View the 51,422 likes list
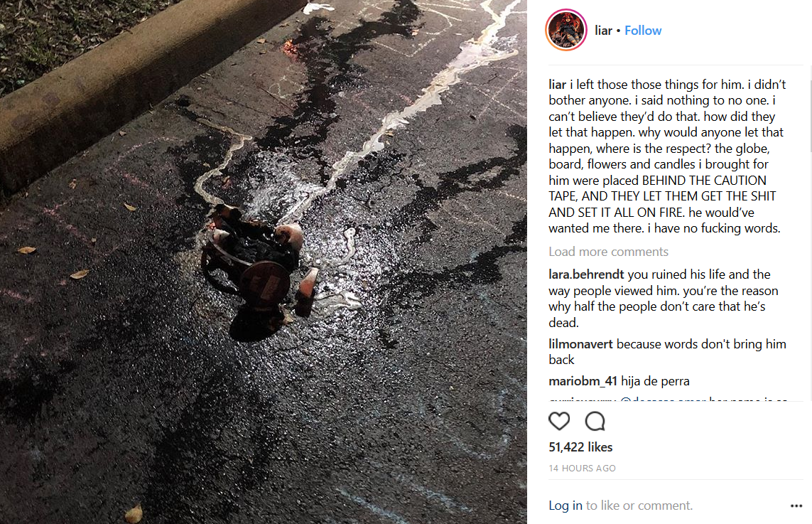 [x=580, y=447]
